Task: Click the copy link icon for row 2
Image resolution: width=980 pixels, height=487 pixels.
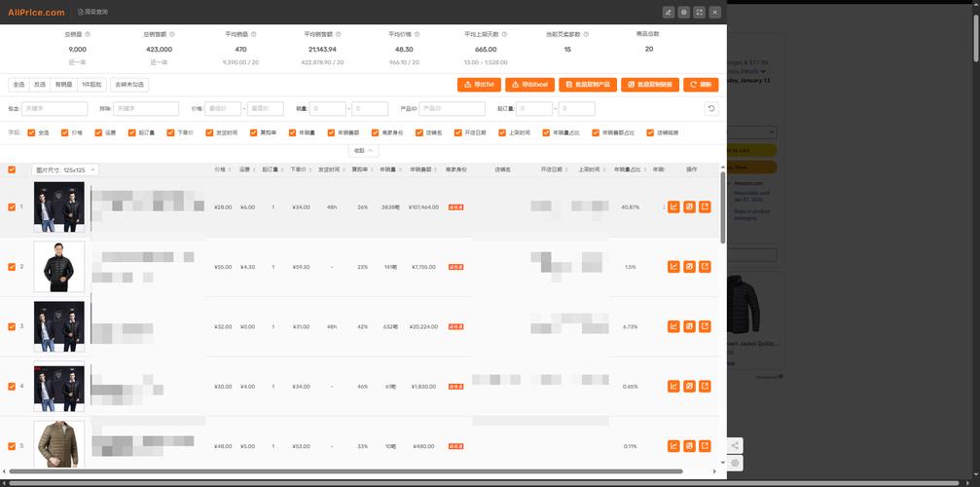Action: pyautogui.click(x=689, y=266)
